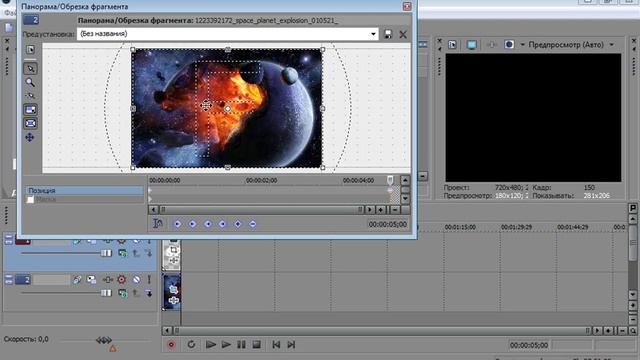Click keyframe timeline cursor marker at end
Image resolution: width=640 pixels, height=360 pixels.
(390, 180)
